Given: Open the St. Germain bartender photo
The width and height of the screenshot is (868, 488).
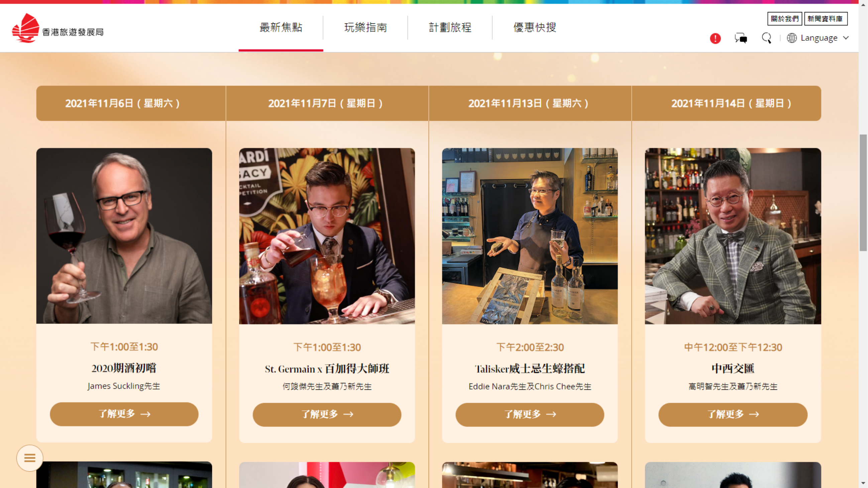Looking at the screenshot, I should [327, 236].
